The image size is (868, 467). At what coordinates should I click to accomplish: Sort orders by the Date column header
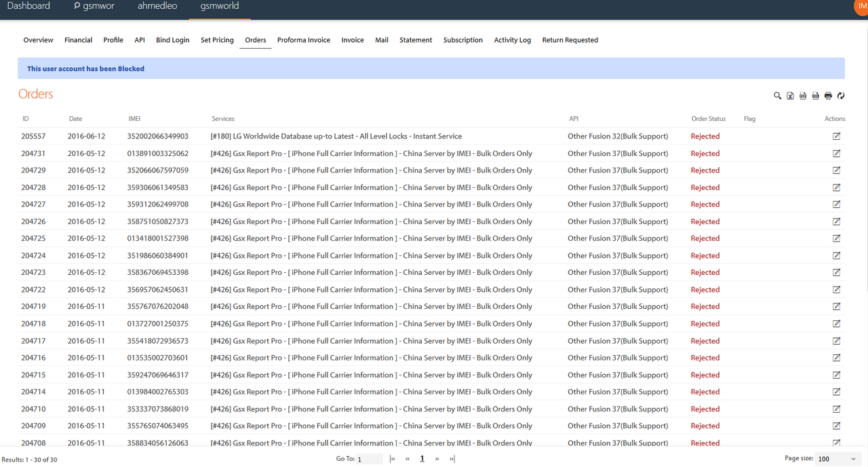(75, 119)
